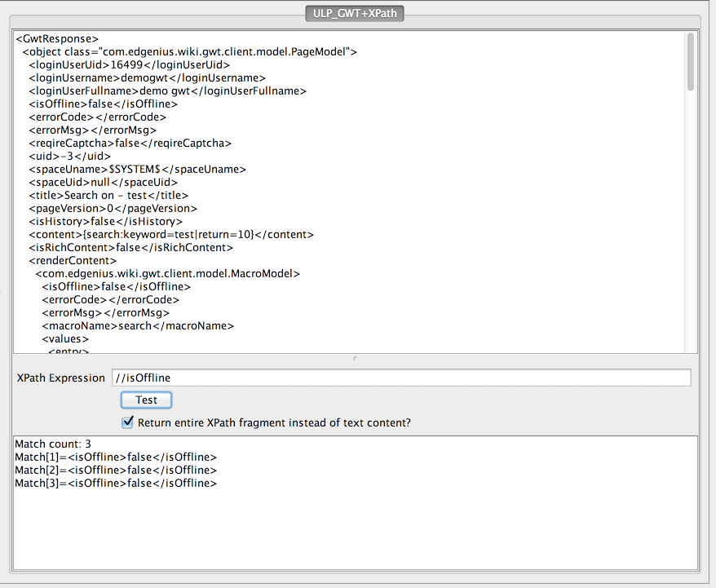Click the GwtResponse root tag line
The image size is (716, 588).
pyautogui.click(x=57, y=38)
